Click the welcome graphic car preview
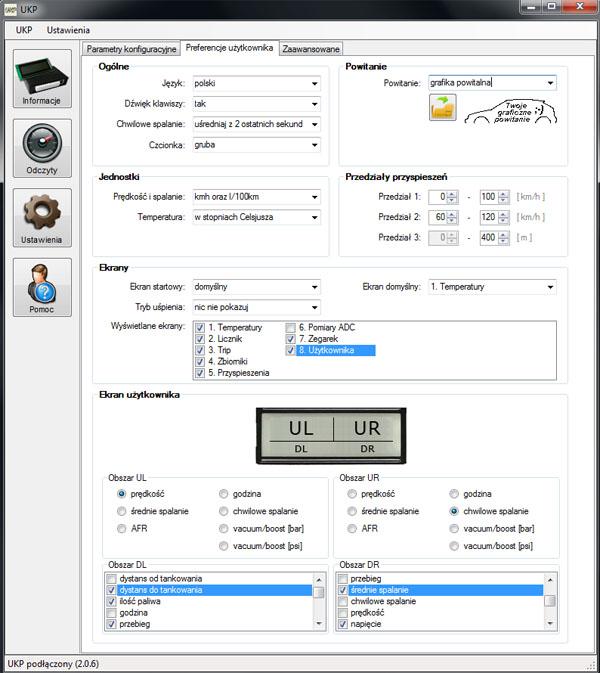600x673 pixels. point(511,112)
